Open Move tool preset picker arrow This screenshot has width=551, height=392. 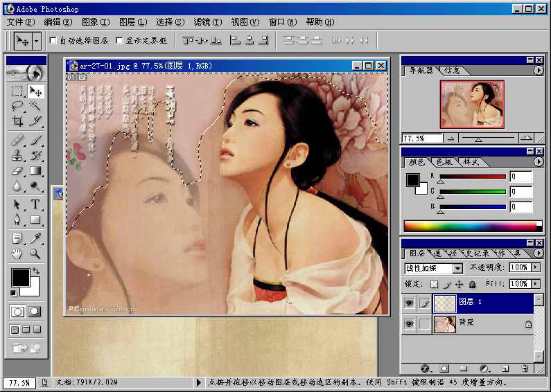tap(37, 41)
